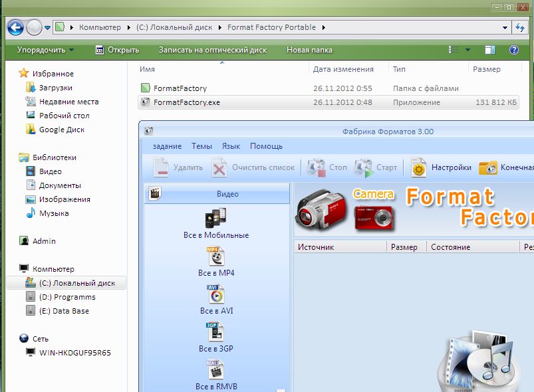Open Настройки gear icon in toolbar
The width and height of the screenshot is (534, 392).
419,167
